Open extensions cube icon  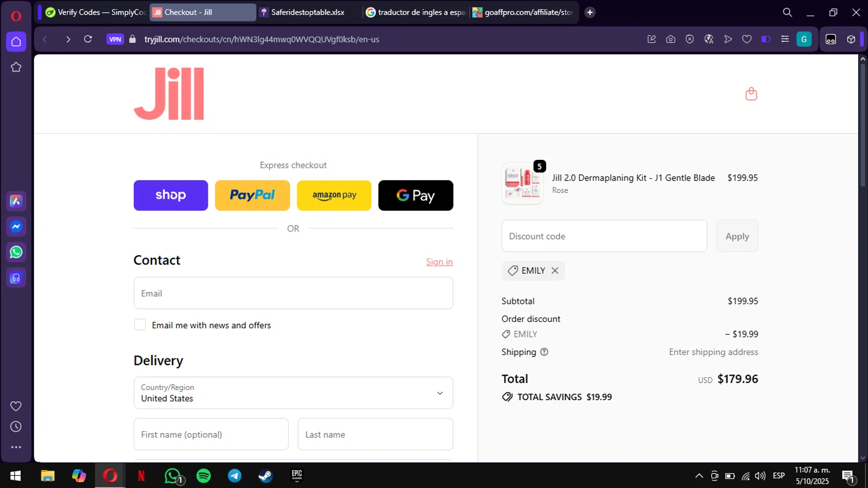(x=851, y=39)
